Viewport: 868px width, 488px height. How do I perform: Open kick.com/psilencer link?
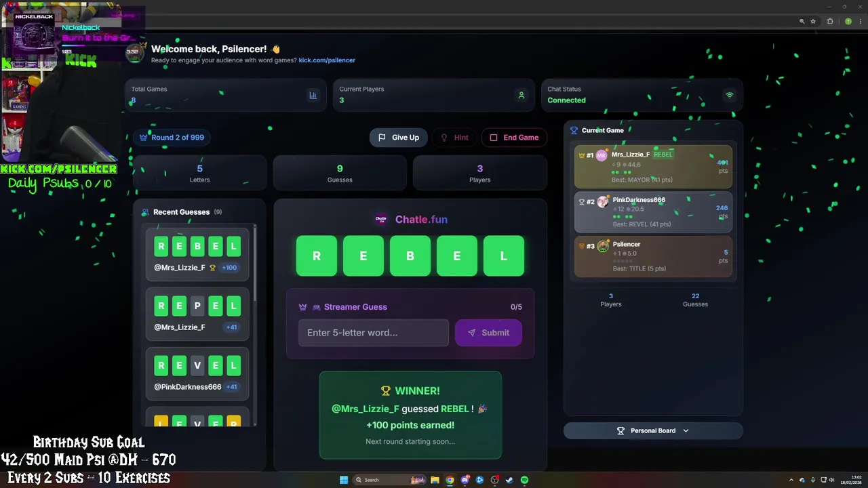(327, 60)
